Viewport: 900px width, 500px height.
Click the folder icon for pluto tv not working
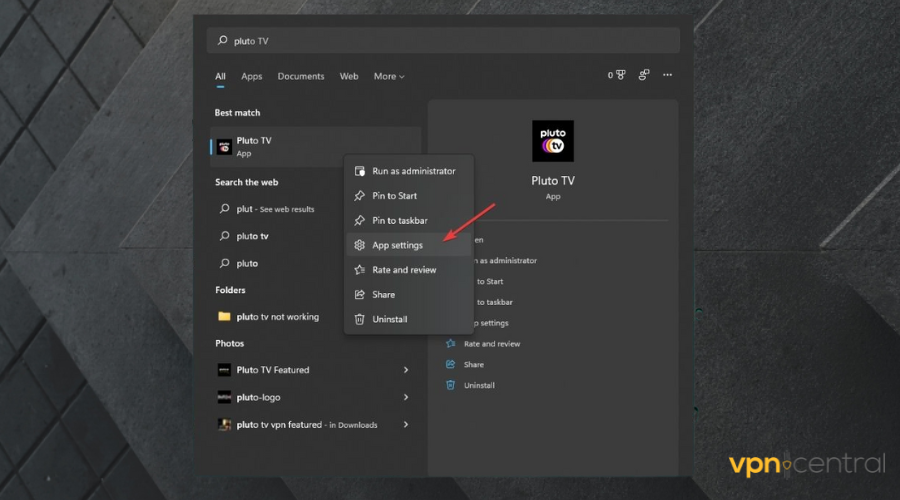pyautogui.click(x=224, y=317)
